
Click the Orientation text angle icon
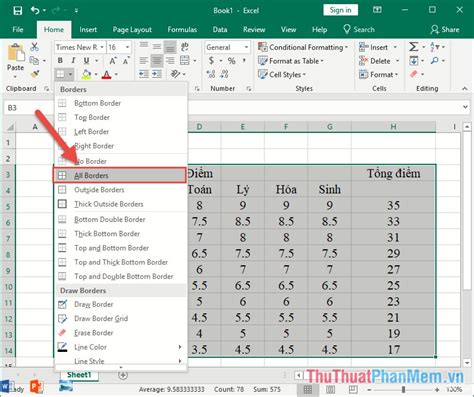click(175, 74)
